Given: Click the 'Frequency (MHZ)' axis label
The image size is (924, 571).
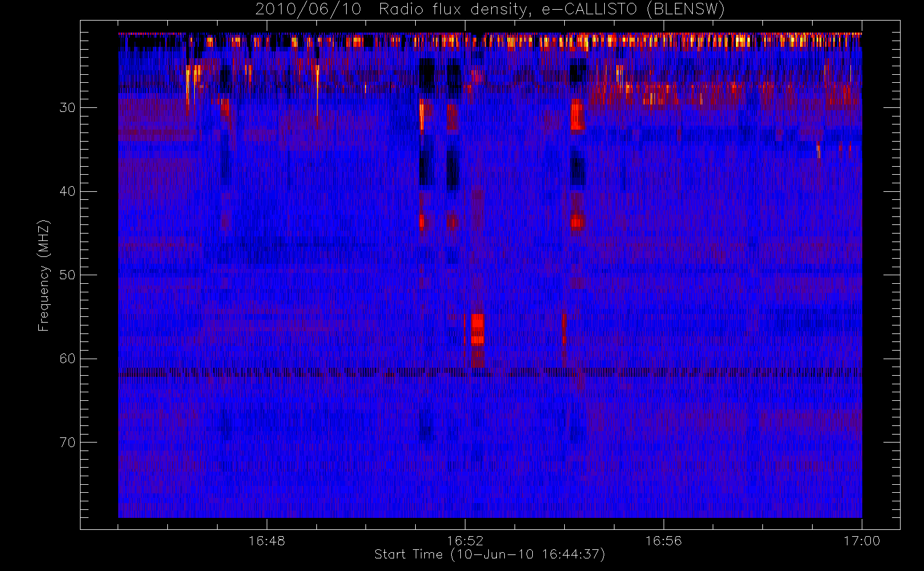Looking at the screenshot, I should pyautogui.click(x=44, y=275).
